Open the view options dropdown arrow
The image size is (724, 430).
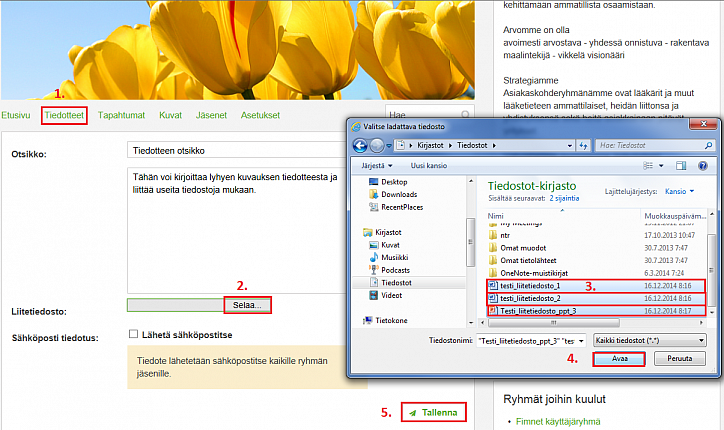click(x=661, y=166)
